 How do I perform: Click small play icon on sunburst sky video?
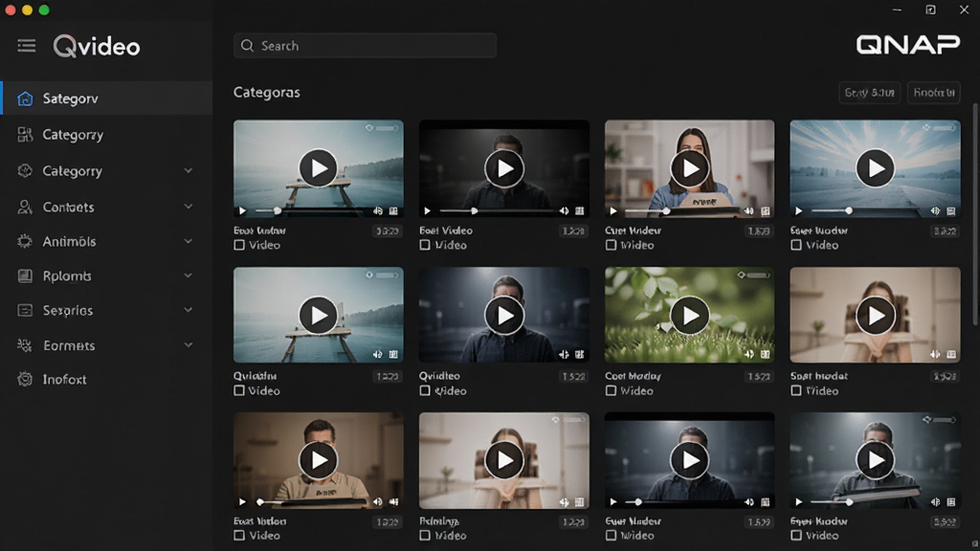[x=799, y=211]
